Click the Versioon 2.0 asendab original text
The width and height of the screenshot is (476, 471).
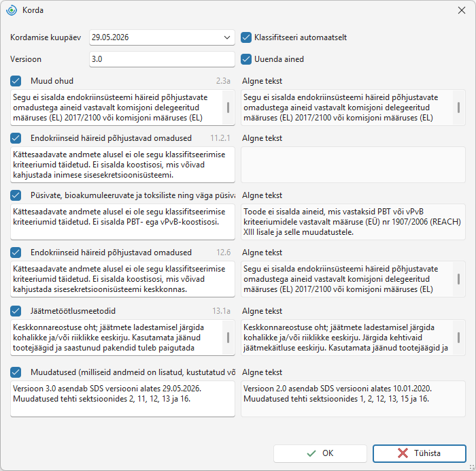(353, 398)
